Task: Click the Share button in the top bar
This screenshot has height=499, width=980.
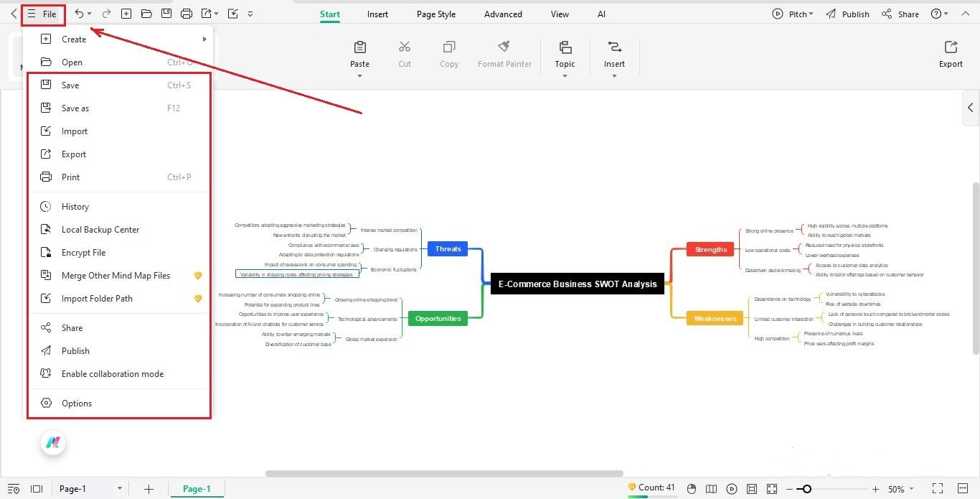Action: [900, 14]
